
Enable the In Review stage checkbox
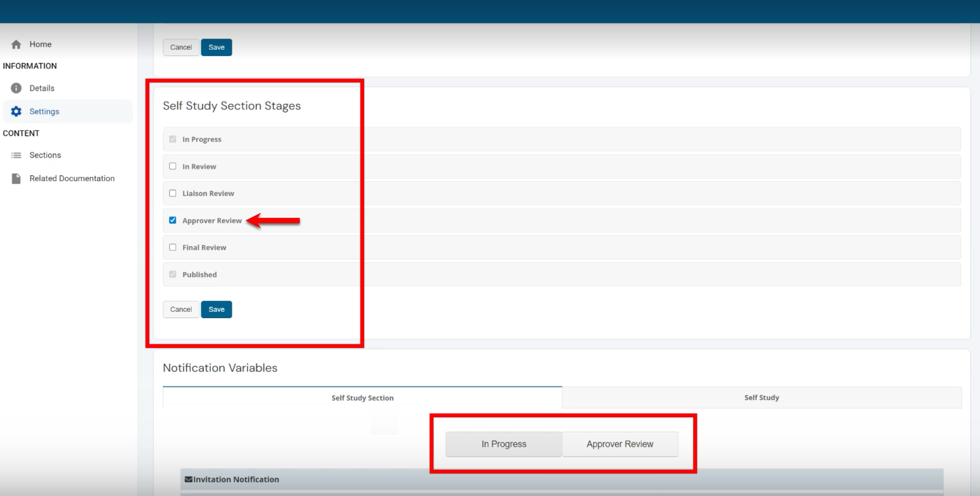tap(173, 166)
